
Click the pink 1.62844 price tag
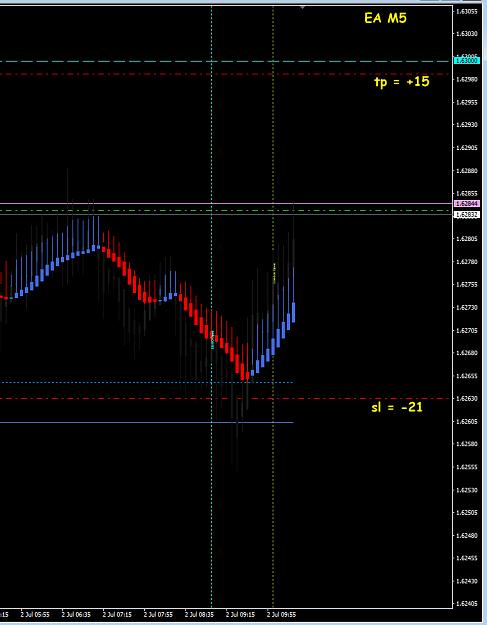click(x=467, y=204)
